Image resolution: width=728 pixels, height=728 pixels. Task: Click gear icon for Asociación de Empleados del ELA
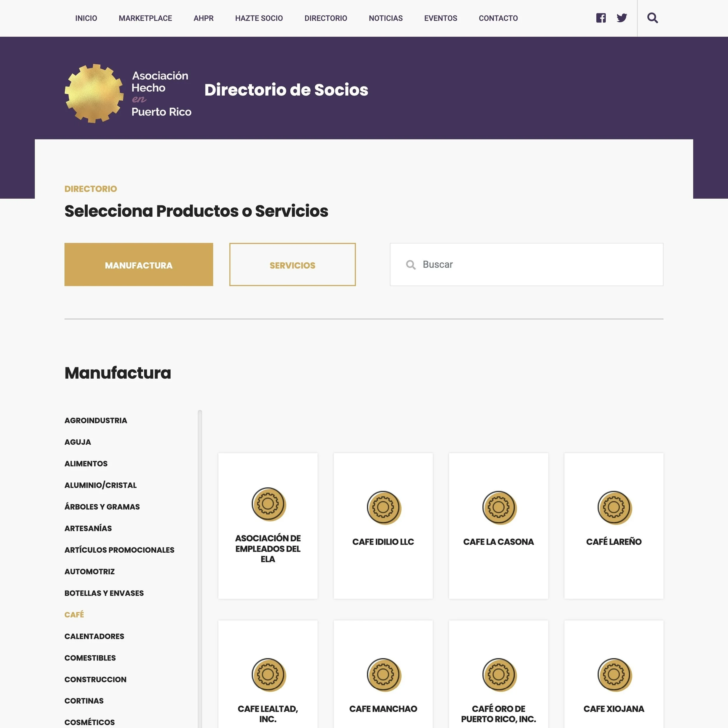point(269,504)
